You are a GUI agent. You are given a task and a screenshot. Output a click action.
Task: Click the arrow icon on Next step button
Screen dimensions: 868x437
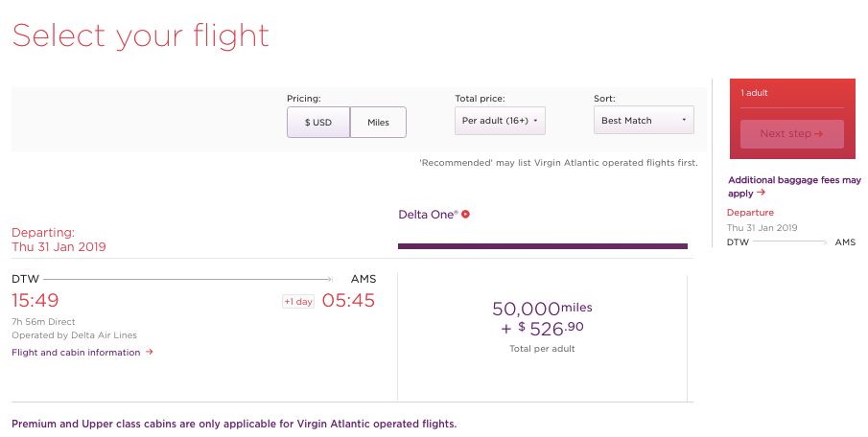[x=819, y=134]
